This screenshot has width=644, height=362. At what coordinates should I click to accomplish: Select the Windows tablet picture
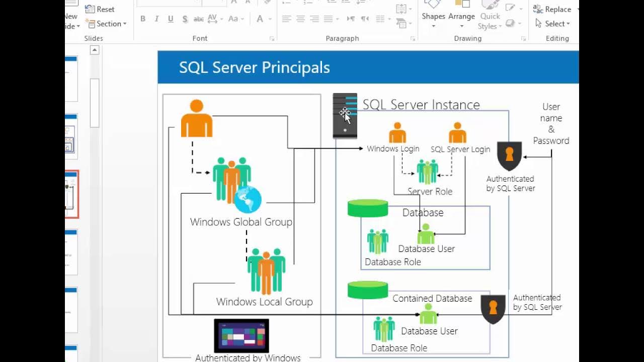tap(242, 336)
